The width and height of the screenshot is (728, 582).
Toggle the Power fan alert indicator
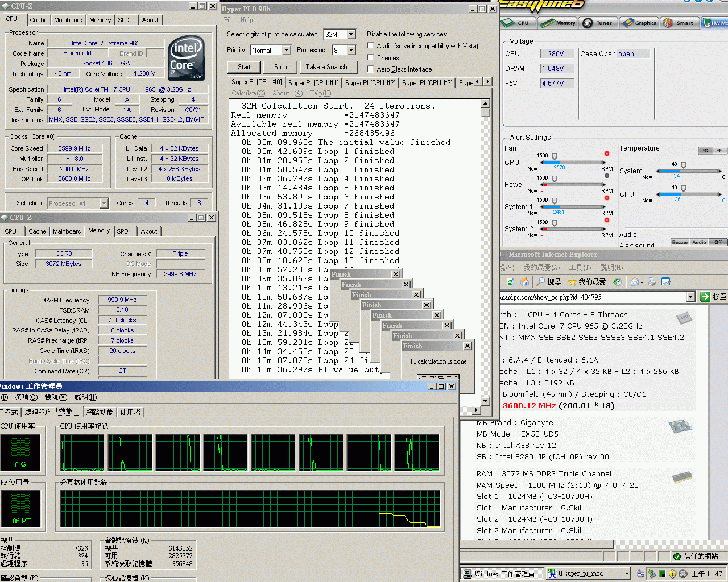607,176
